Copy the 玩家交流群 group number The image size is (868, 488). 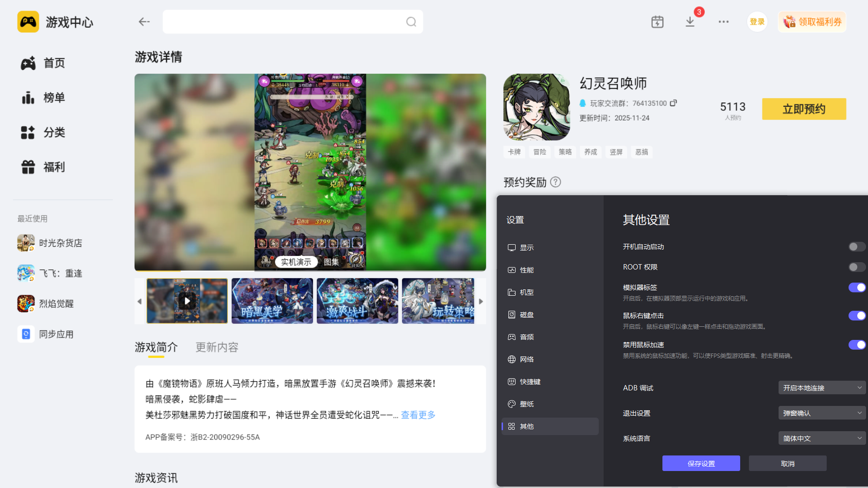[674, 103]
